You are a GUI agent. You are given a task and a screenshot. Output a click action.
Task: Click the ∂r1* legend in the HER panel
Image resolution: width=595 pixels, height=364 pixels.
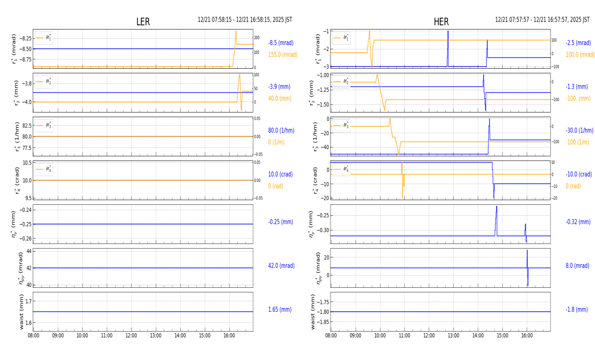341,38
